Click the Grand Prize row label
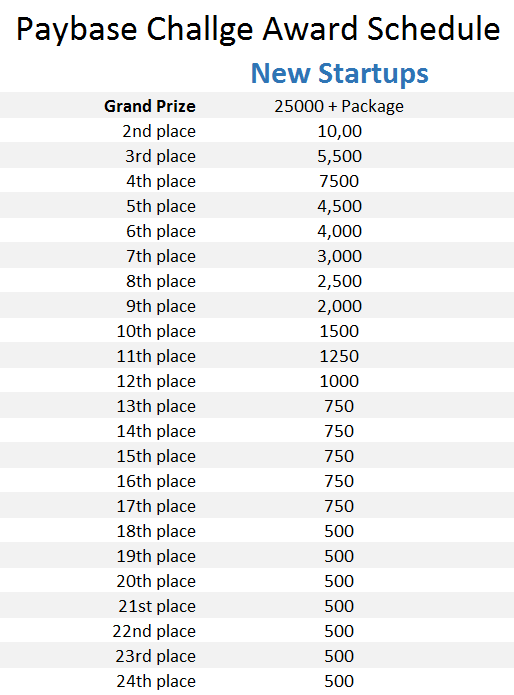The width and height of the screenshot is (514, 695). tap(150, 106)
